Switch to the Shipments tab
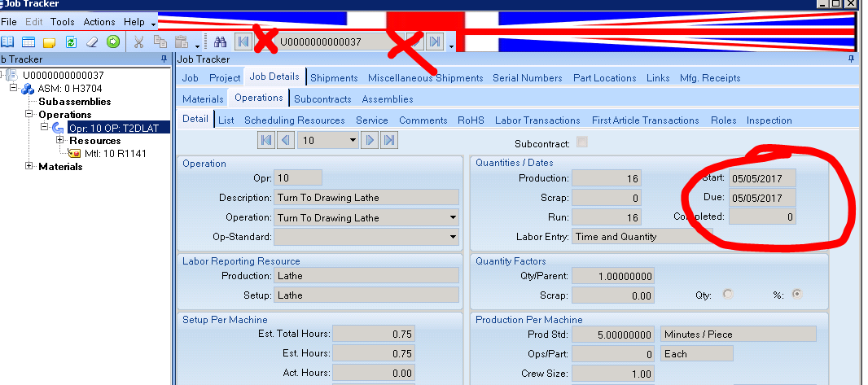The width and height of the screenshot is (868, 385). click(334, 78)
